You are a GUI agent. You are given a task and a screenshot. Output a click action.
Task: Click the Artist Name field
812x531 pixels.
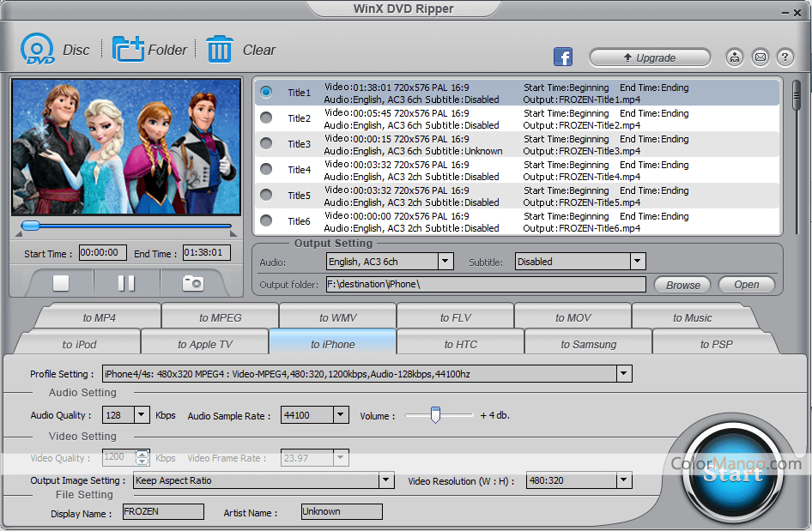click(x=342, y=511)
